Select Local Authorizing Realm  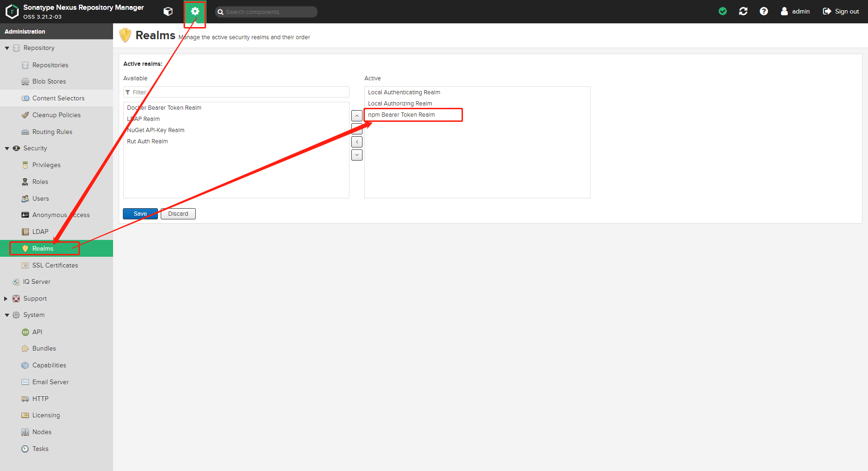(x=477, y=104)
